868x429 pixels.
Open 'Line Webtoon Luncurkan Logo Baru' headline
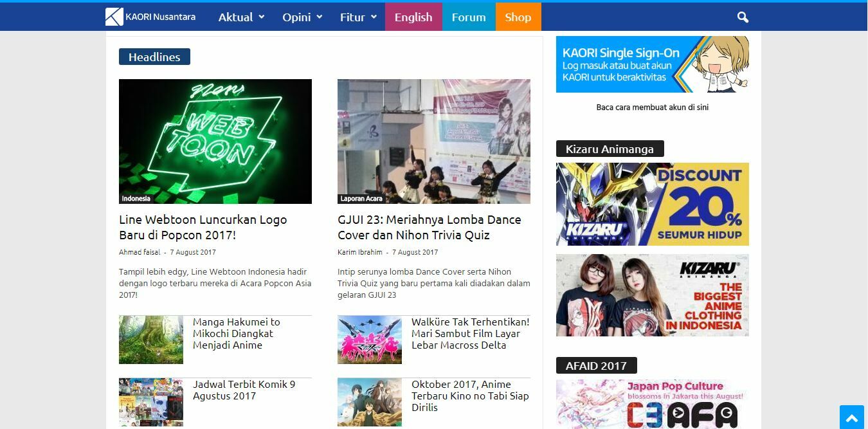(203, 227)
